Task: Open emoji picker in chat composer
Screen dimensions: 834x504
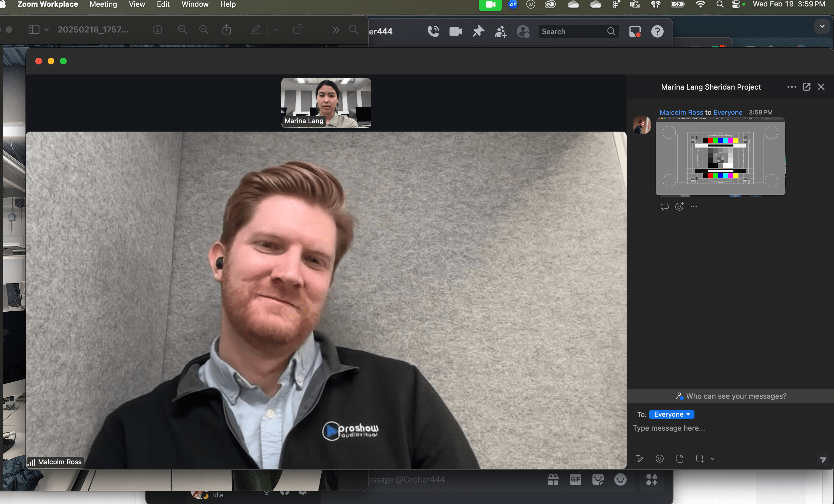Action: (659, 459)
